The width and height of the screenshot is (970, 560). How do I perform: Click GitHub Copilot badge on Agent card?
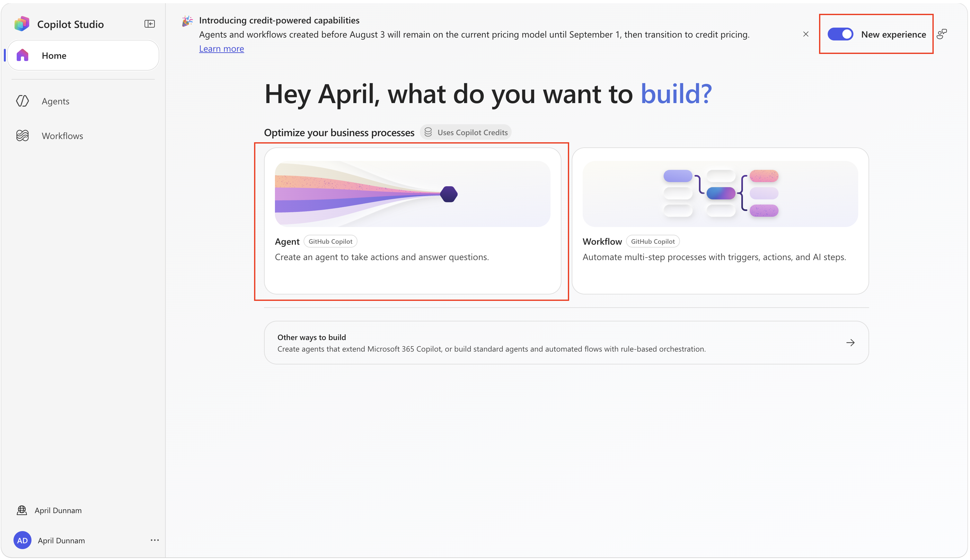(x=331, y=241)
